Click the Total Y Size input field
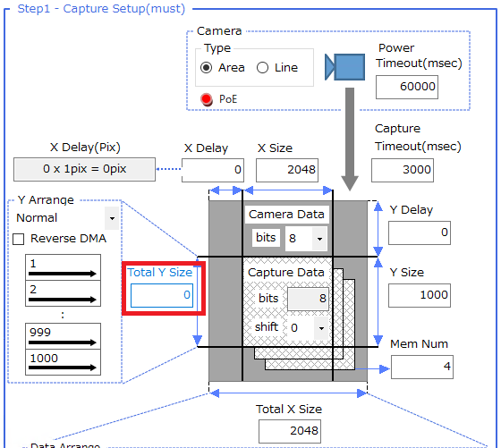Image resolution: width=501 pixels, height=448 pixels. [162, 295]
